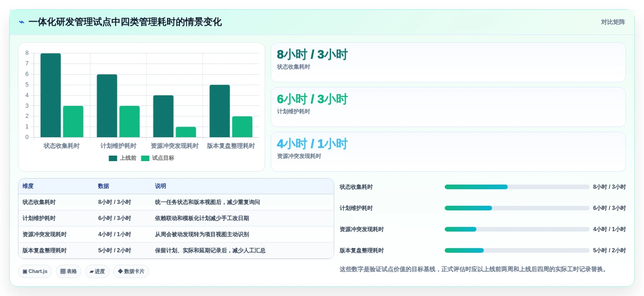Click the 对比矩阵 label
This screenshot has width=644, height=296.
(613, 22)
